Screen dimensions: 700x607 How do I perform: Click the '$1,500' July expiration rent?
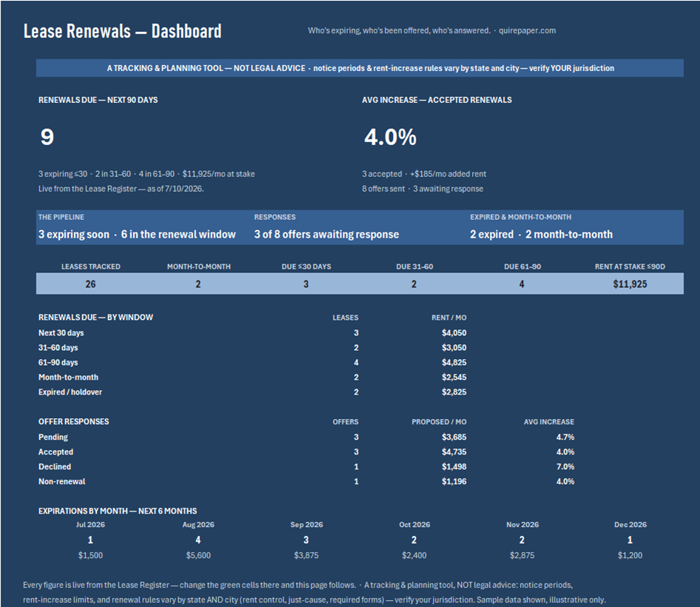click(90, 555)
